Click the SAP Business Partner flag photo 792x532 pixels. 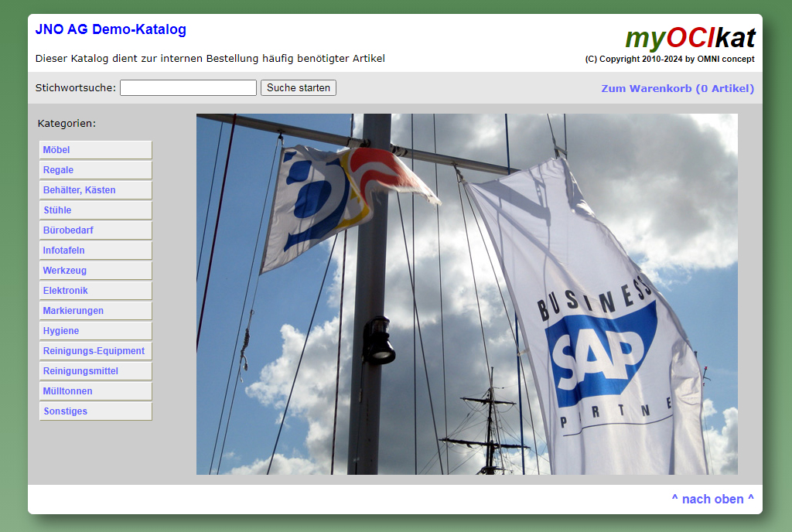tap(466, 294)
